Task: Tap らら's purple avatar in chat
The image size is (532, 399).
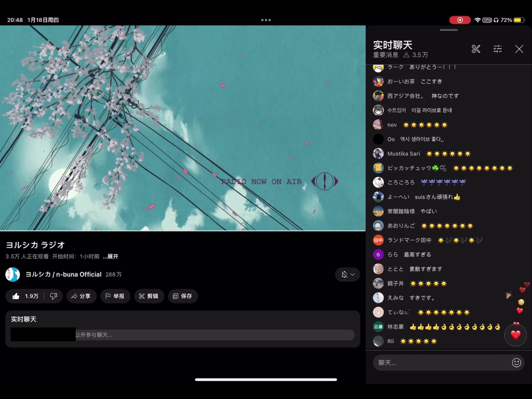Action: pos(378,255)
